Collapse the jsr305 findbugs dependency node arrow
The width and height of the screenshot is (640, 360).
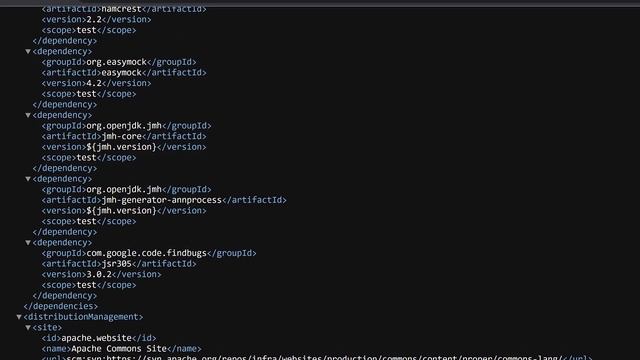28,242
